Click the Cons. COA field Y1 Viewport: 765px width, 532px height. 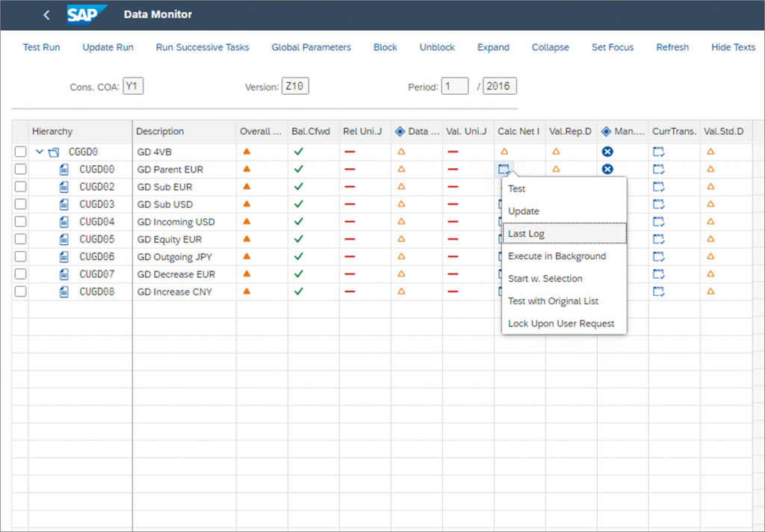(x=133, y=87)
